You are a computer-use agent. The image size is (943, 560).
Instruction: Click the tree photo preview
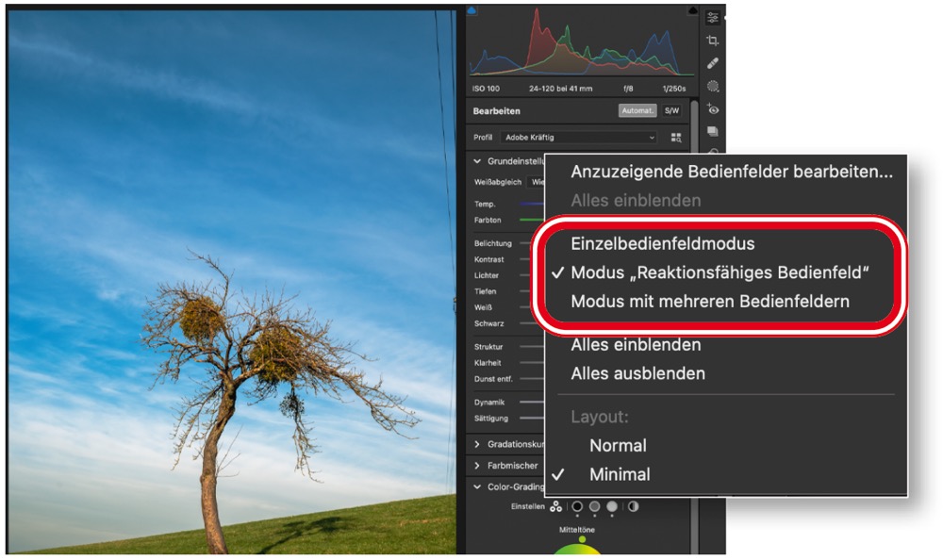click(232, 282)
